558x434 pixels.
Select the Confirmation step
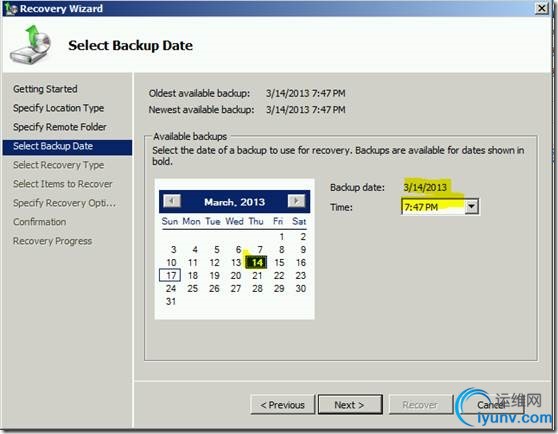click(40, 222)
